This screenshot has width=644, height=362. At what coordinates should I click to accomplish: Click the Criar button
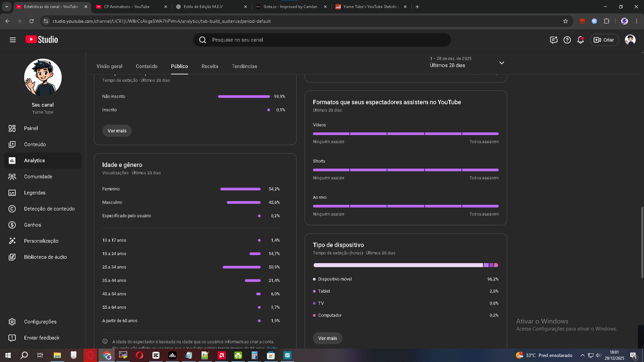(x=604, y=40)
